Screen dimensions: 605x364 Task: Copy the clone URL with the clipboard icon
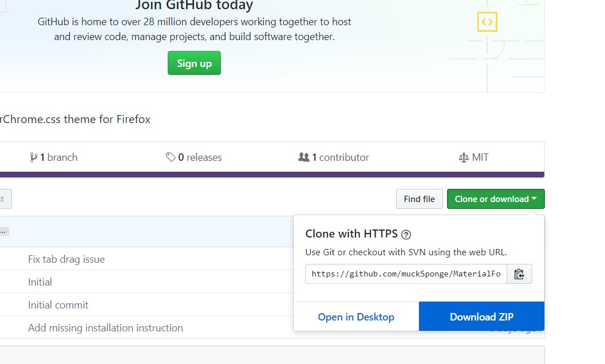coord(519,274)
